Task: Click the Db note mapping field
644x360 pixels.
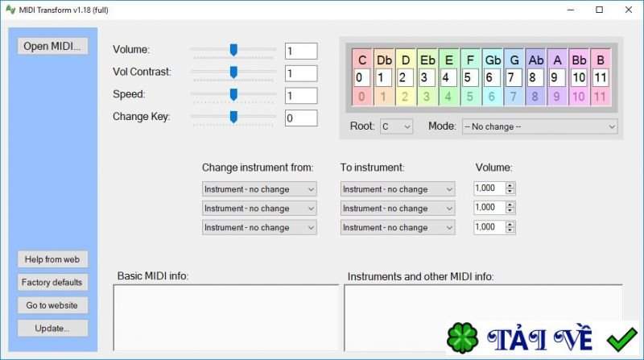Action: click(384, 77)
